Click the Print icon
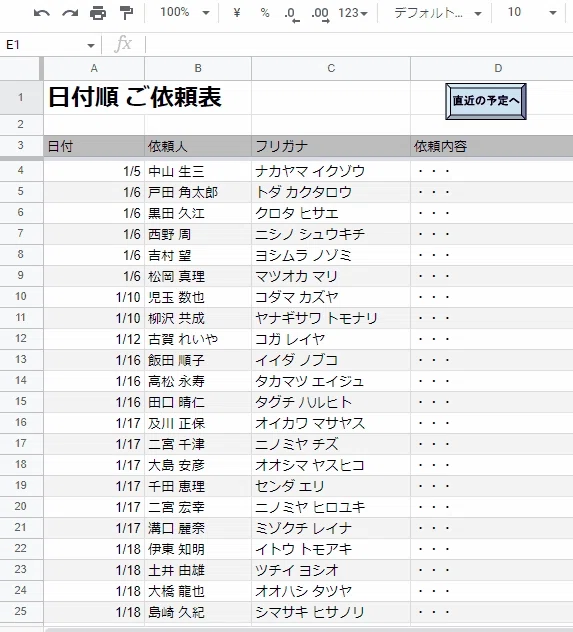 tap(98, 13)
